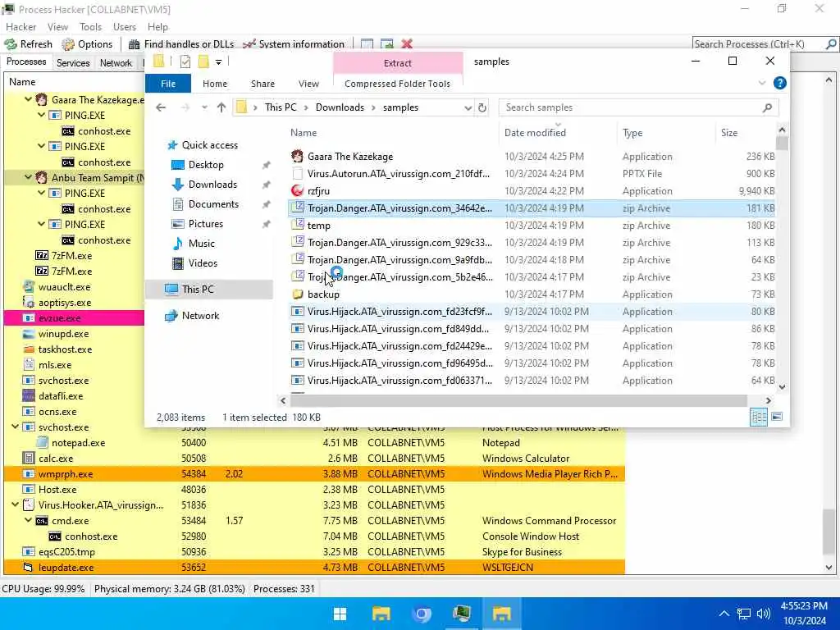Screen dimensions: 840x630
Task: Open the recent locations dropdown arrow
Action: (204, 107)
